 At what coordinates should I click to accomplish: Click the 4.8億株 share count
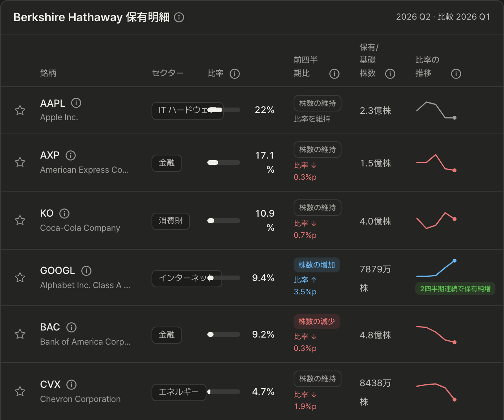[376, 335]
